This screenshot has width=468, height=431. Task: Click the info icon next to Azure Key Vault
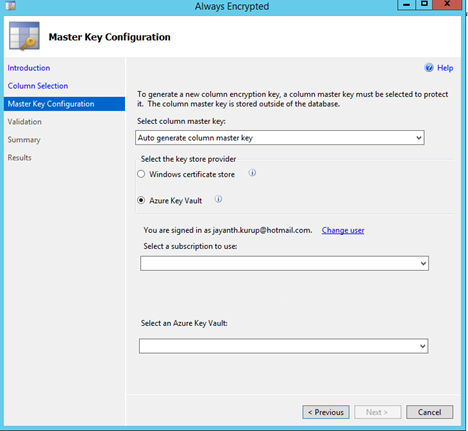(x=218, y=199)
